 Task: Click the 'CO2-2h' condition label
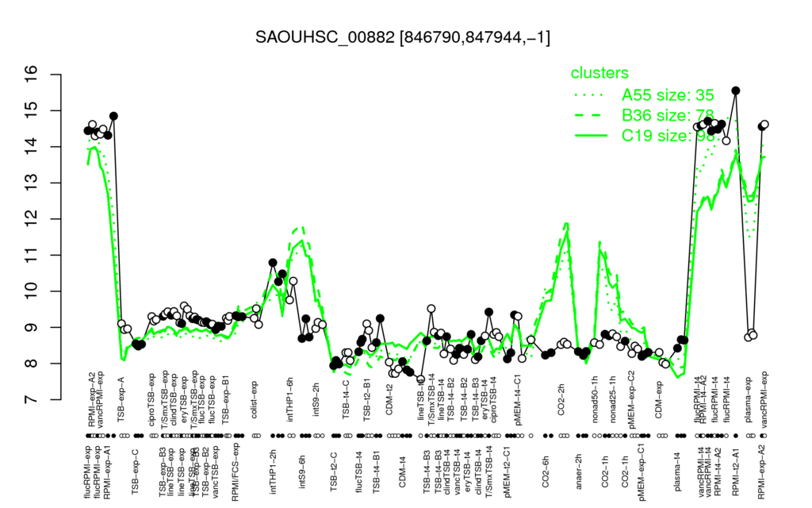pos(561,400)
